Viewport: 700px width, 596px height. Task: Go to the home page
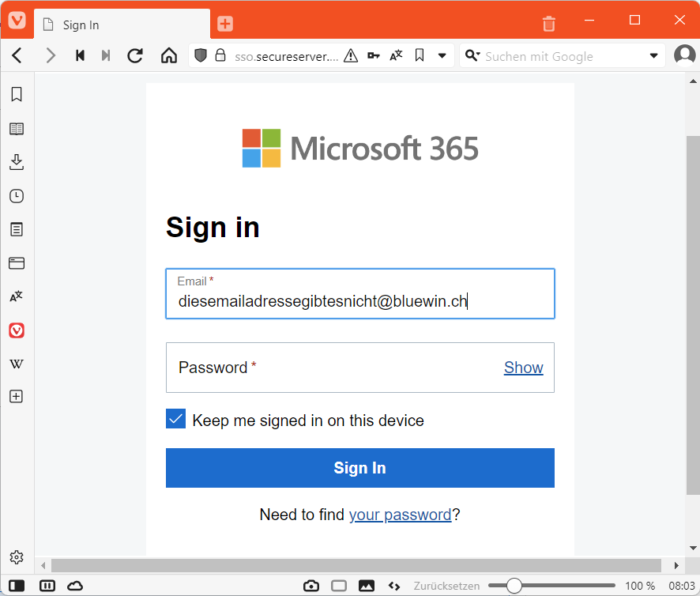[x=169, y=56]
